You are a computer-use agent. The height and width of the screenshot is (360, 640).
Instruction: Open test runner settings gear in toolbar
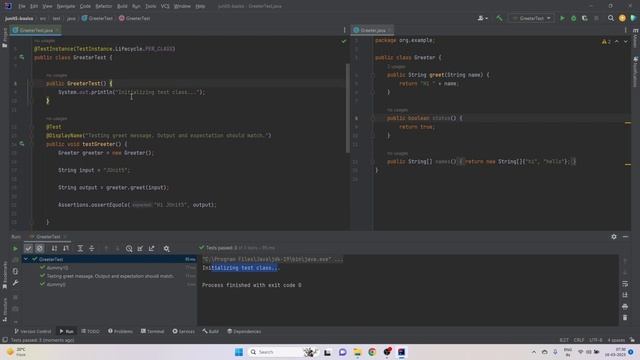click(x=166, y=249)
